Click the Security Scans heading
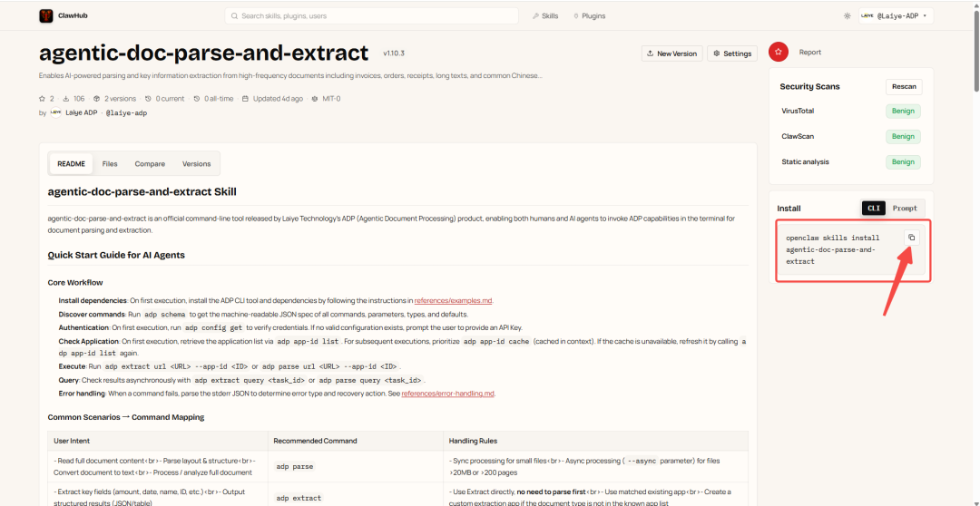Image resolution: width=980 pixels, height=506 pixels. pos(810,87)
